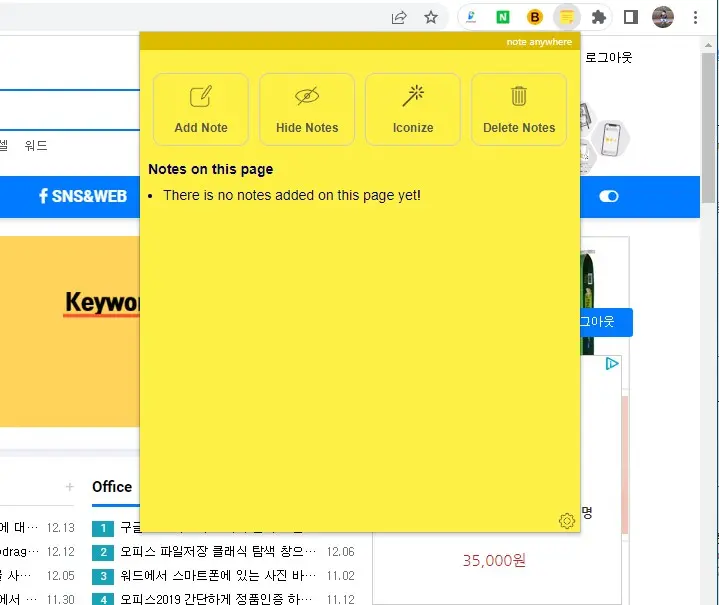This screenshot has width=719, height=605.
Task: Click the scrollbar up arrow
Action: click(708, 45)
